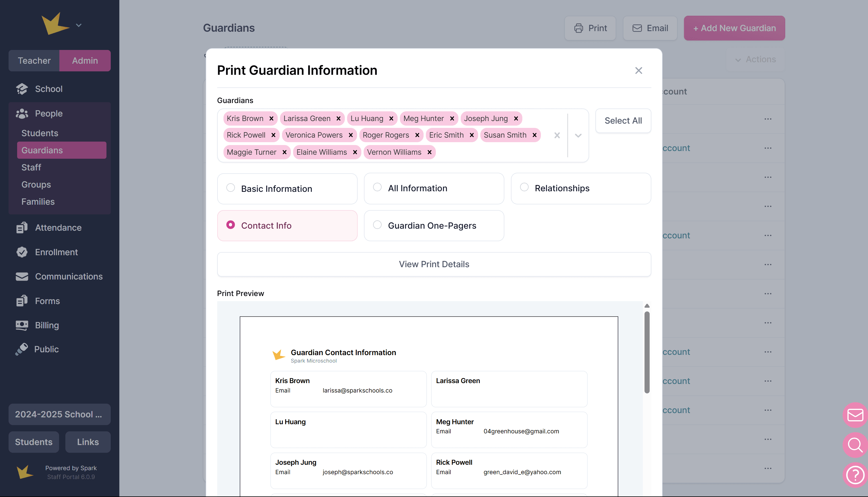Switch to the Teacher tab
868x497 pixels.
[34, 61]
